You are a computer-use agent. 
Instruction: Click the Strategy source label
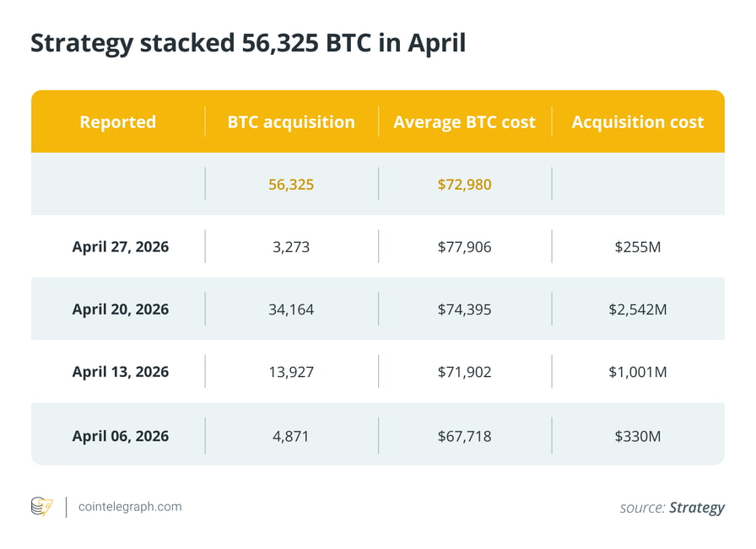pos(696,508)
